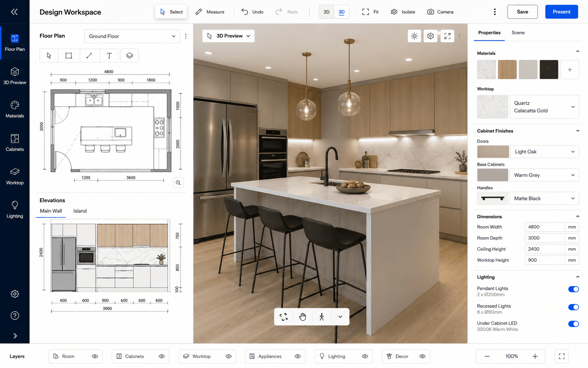The image size is (588, 368).
Task: Open the Light Oak doors dropdown
Action: point(544,152)
